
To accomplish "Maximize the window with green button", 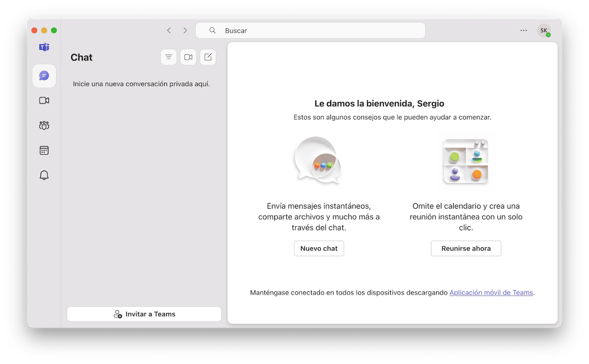I will [54, 30].
